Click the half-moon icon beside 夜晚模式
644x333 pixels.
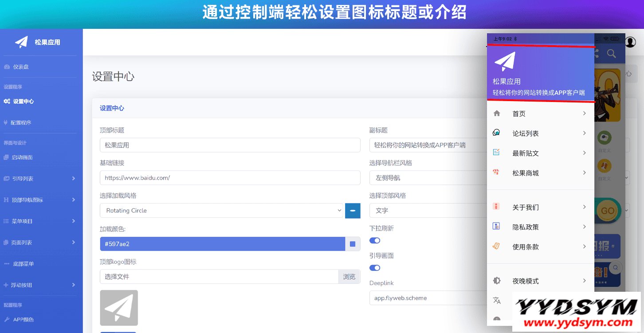point(497,281)
